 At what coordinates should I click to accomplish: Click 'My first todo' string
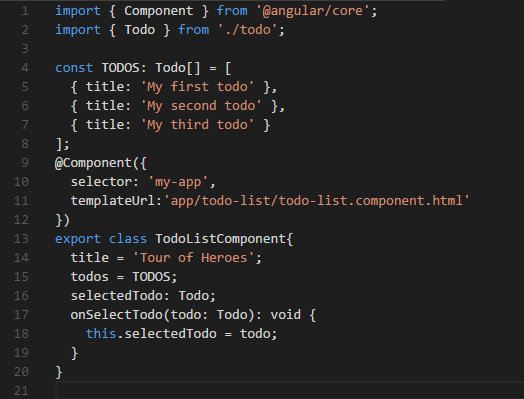tap(197, 87)
